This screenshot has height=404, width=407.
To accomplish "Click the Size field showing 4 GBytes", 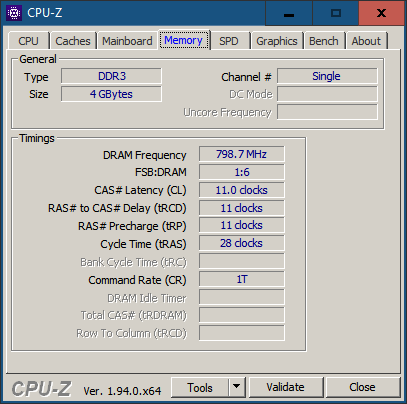I will click(x=111, y=94).
